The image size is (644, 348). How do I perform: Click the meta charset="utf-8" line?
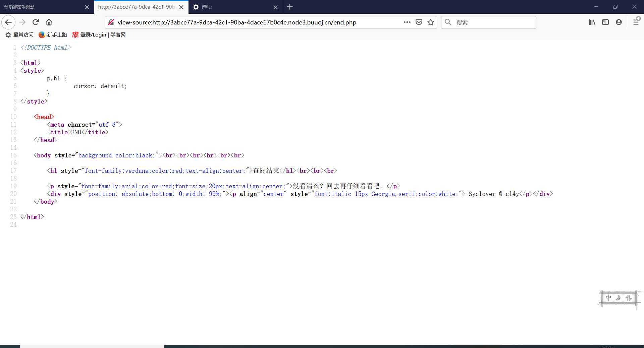(x=85, y=125)
